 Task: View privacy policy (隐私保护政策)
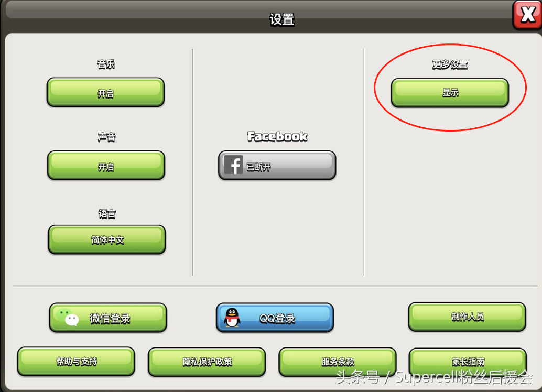207,362
